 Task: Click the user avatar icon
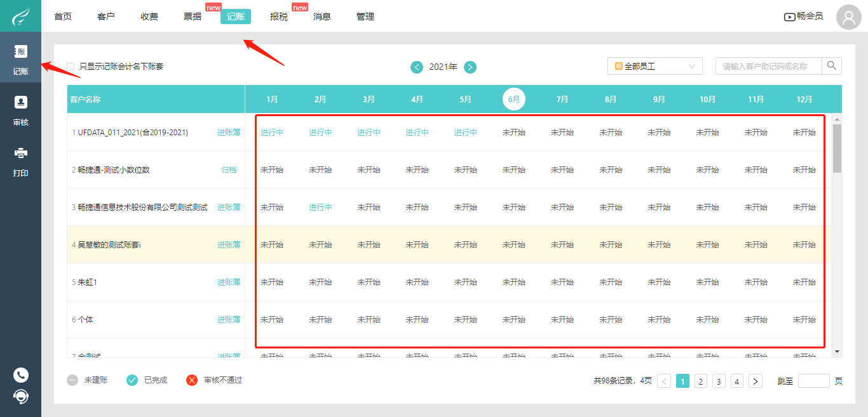click(x=848, y=17)
